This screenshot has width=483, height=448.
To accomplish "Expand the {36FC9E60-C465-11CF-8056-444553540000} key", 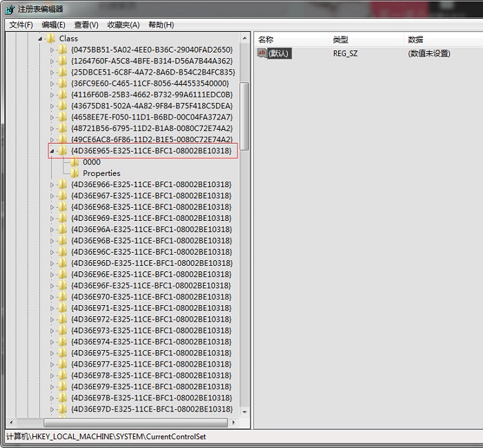I will (52, 84).
